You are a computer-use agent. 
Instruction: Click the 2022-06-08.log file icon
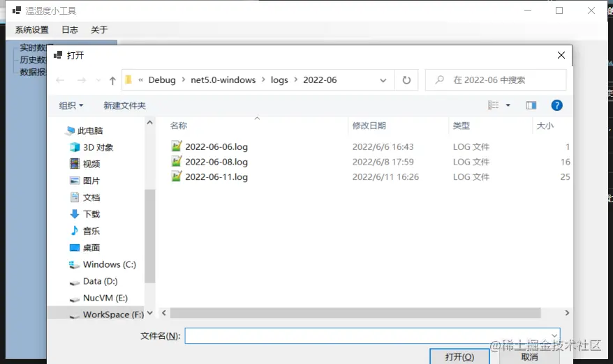pos(177,161)
